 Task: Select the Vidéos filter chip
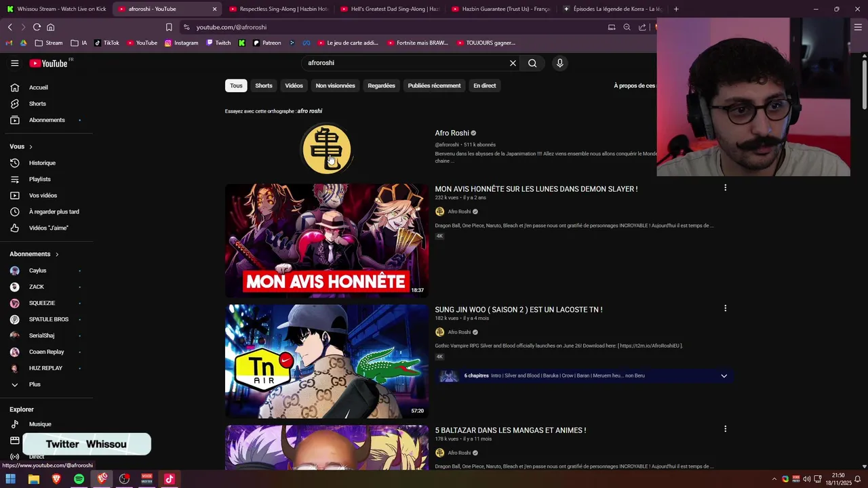(x=294, y=85)
